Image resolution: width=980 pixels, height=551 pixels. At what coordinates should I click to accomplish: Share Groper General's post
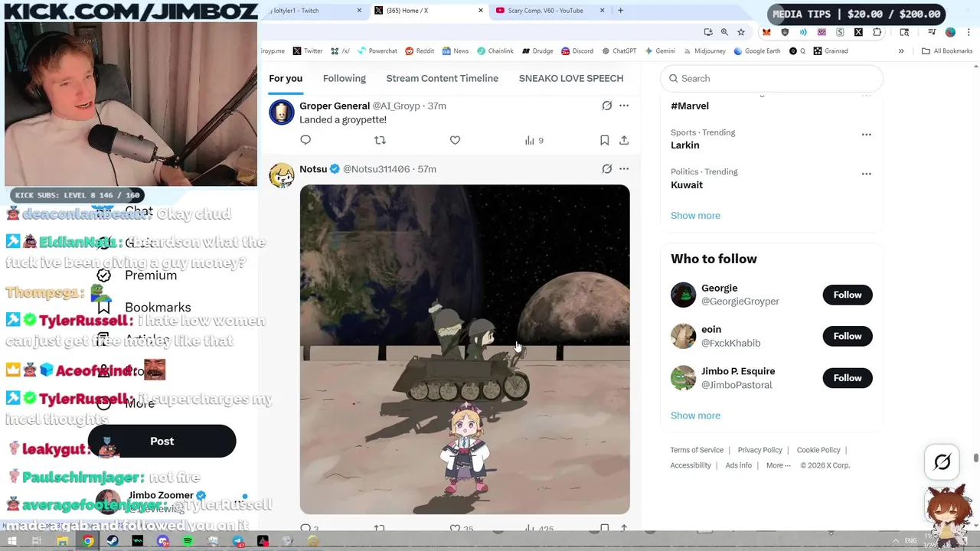624,140
